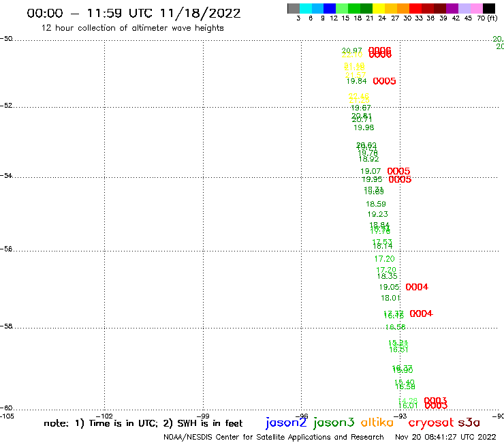The image size is (504, 443).
Task: Click the orange 'altika' satellite label
Action: pyautogui.click(x=377, y=422)
